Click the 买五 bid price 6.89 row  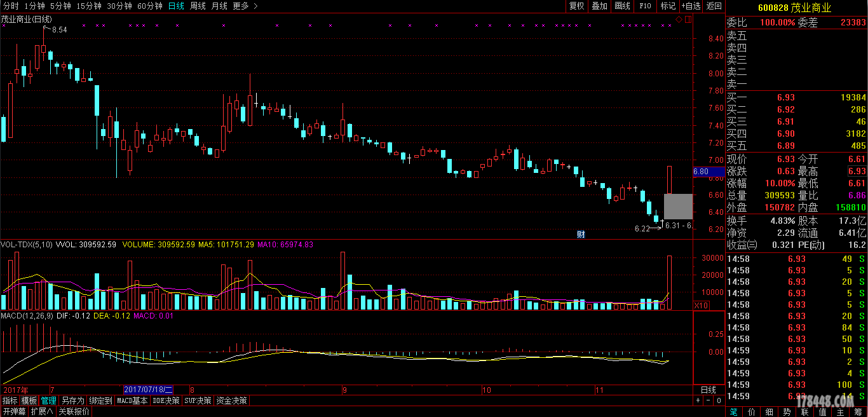tap(796, 146)
